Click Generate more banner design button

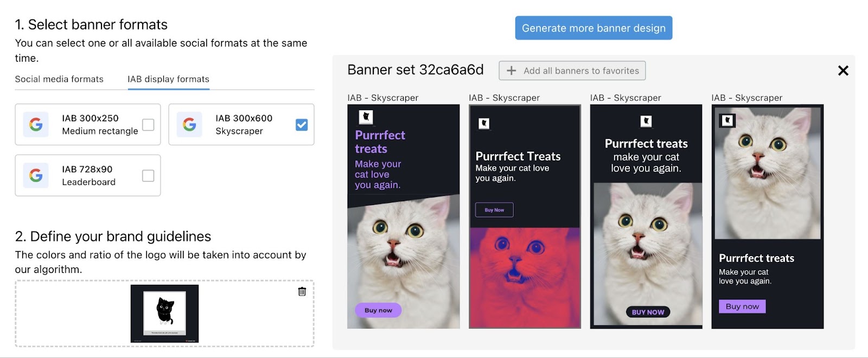pyautogui.click(x=593, y=28)
